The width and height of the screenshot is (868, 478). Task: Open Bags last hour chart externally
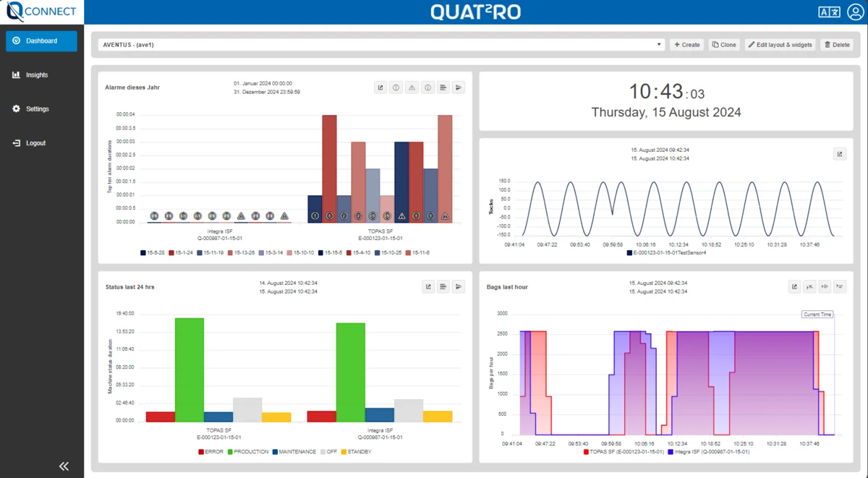(x=794, y=287)
